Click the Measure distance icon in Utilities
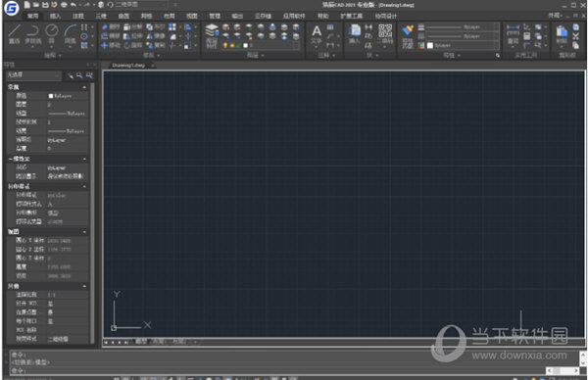The image size is (588, 380). coord(513,34)
